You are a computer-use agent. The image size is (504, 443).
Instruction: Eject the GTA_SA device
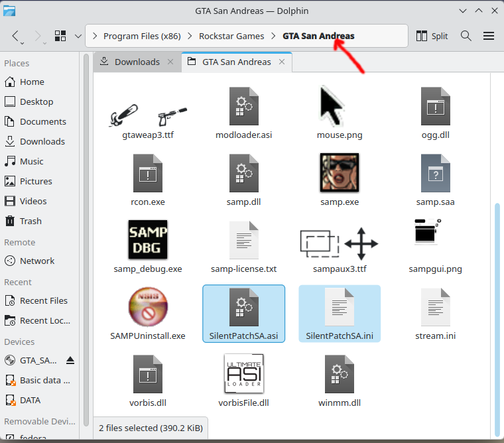point(70,360)
